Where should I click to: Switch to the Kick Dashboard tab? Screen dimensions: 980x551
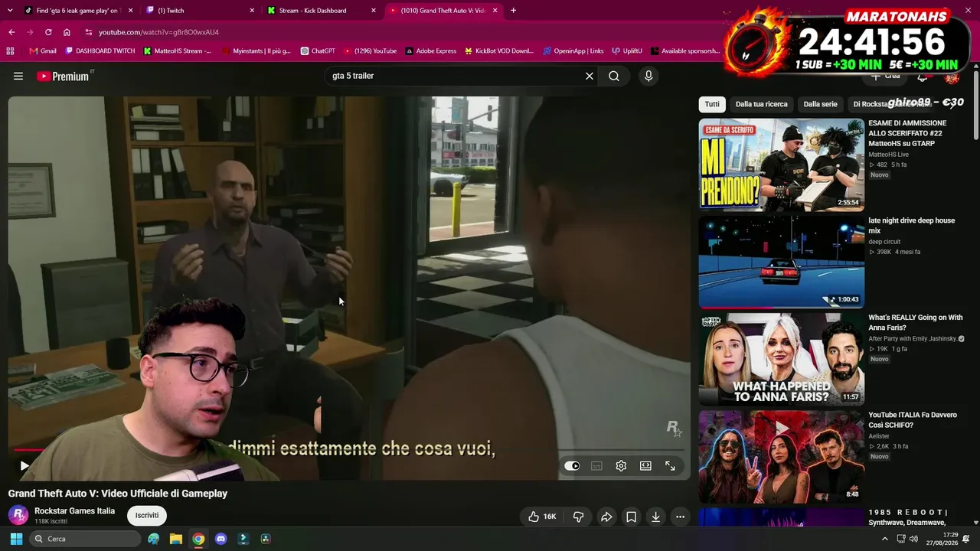322,11
